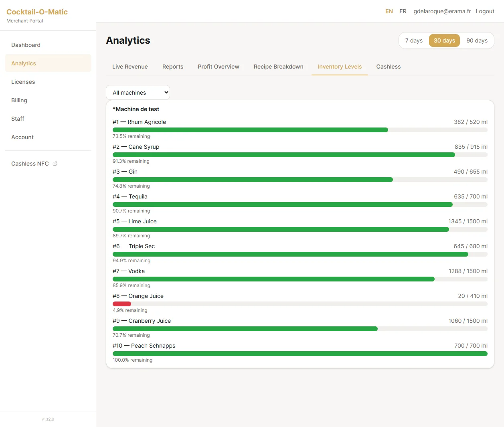Click the Tequila level bar

[x=300, y=204]
